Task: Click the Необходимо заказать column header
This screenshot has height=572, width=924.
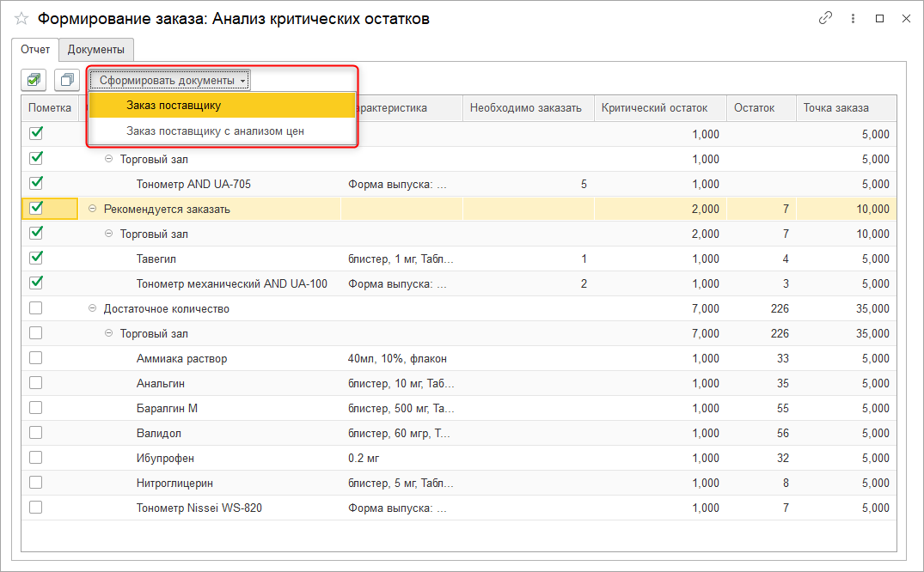Action: coord(528,108)
